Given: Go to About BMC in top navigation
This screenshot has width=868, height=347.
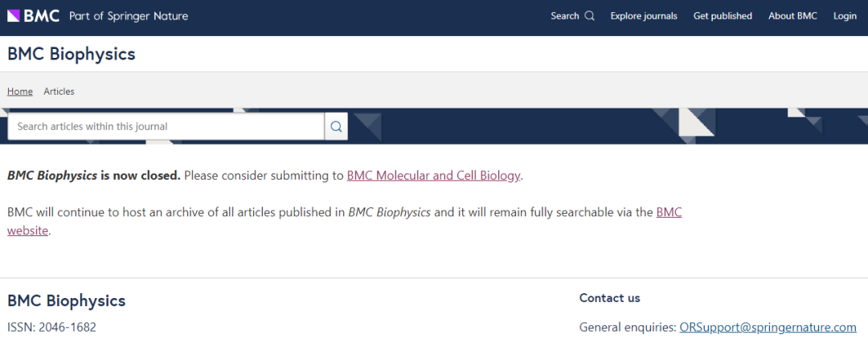Looking at the screenshot, I should click(x=792, y=16).
